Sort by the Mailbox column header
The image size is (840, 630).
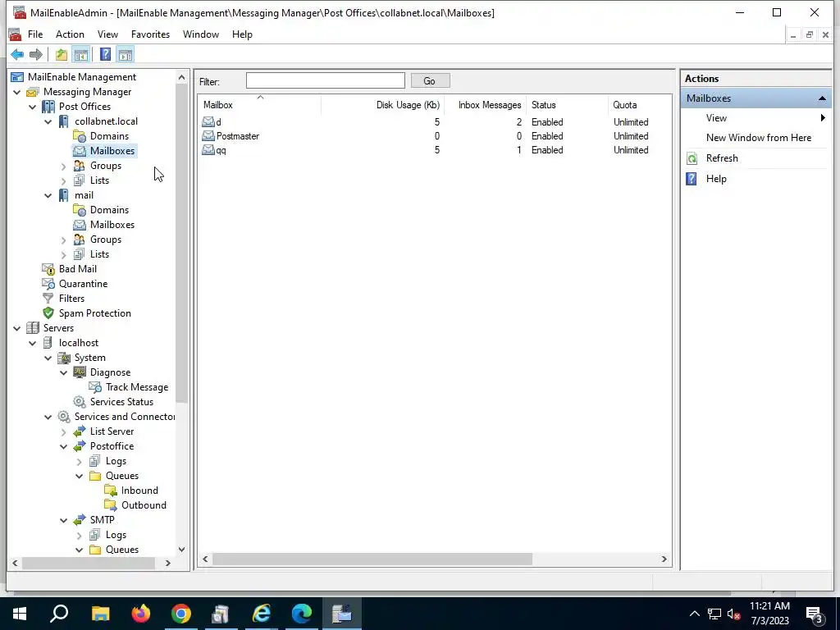(260, 105)
